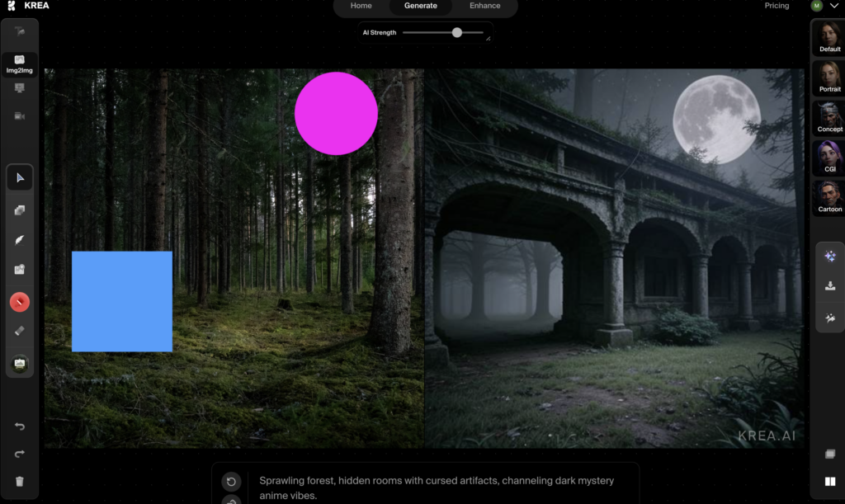Open the shapes tool
Viewport: 845px width, 504px height.
20,210
